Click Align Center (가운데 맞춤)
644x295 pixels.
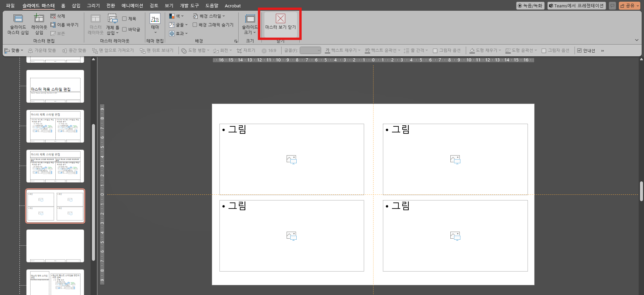coord(42,51)
